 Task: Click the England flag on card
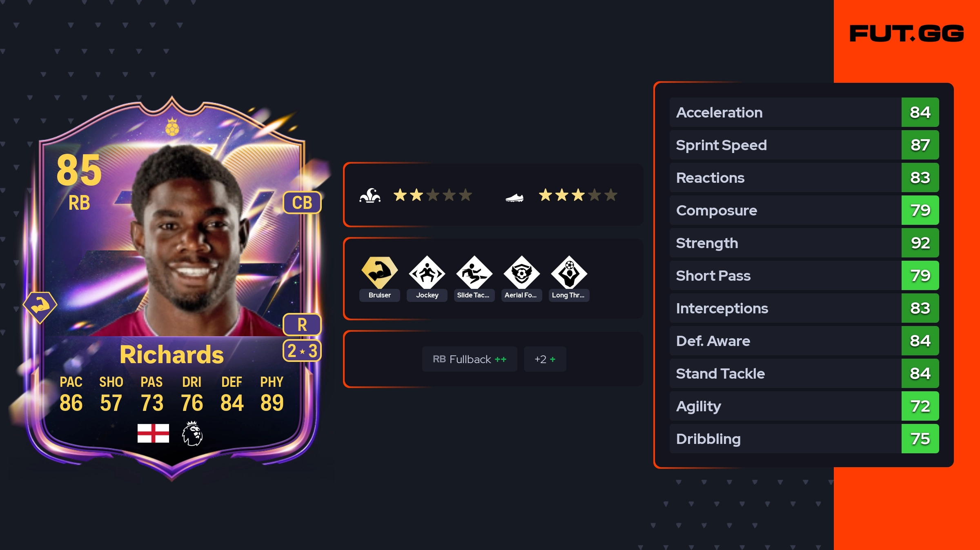(x=153, y=433)
